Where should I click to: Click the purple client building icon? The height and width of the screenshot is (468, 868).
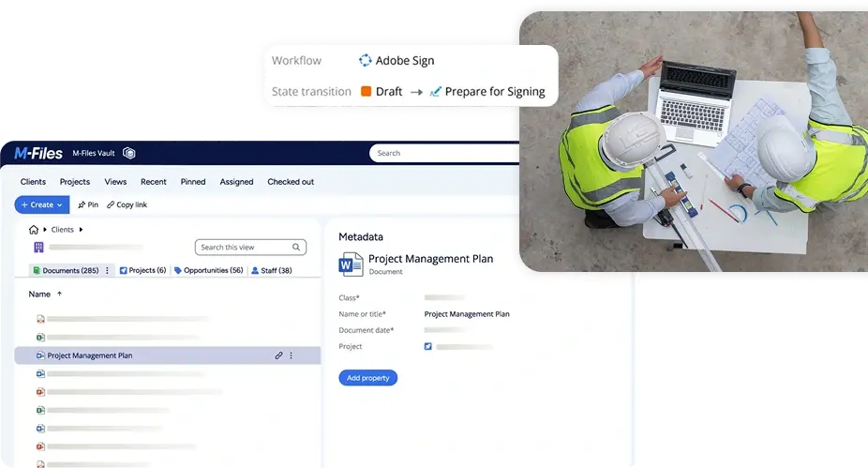38,247
